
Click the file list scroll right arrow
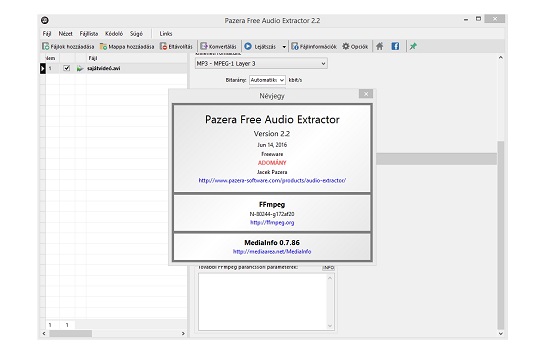tap(183, 333)
